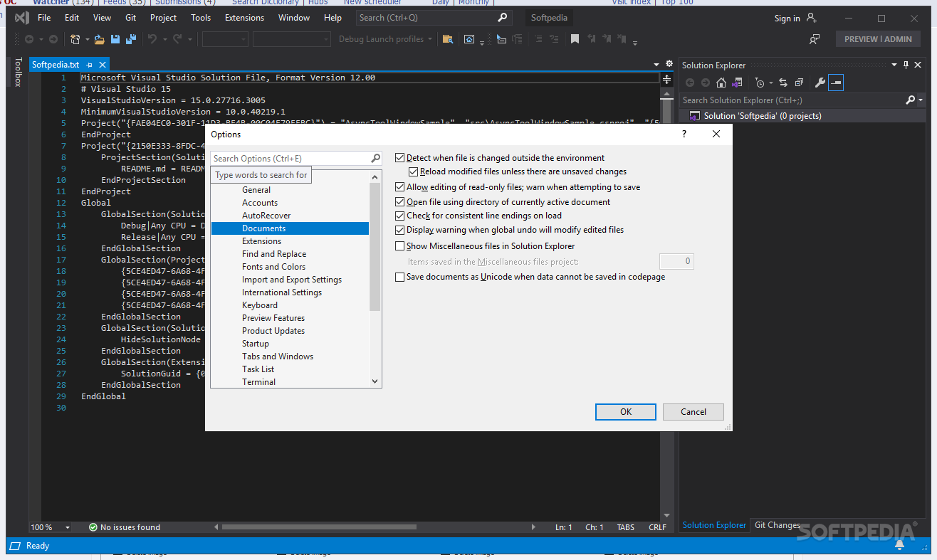
Task: Open the Edit menu
Action: [x=72, y=18]
